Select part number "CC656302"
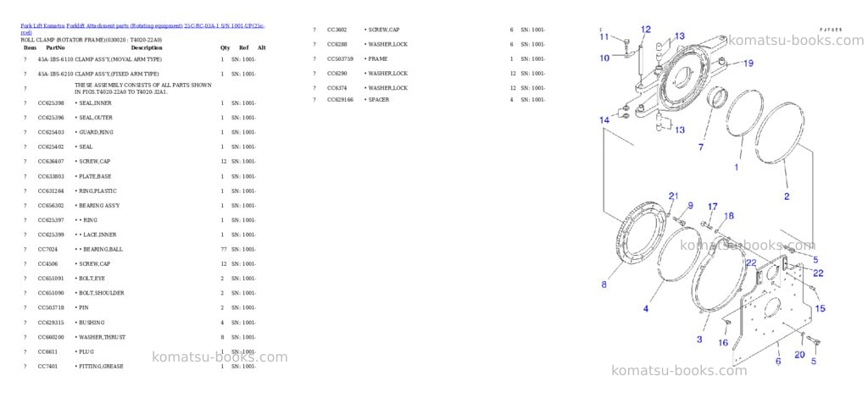The height and width of the screenshot is (409, 868). pos(51,206)
